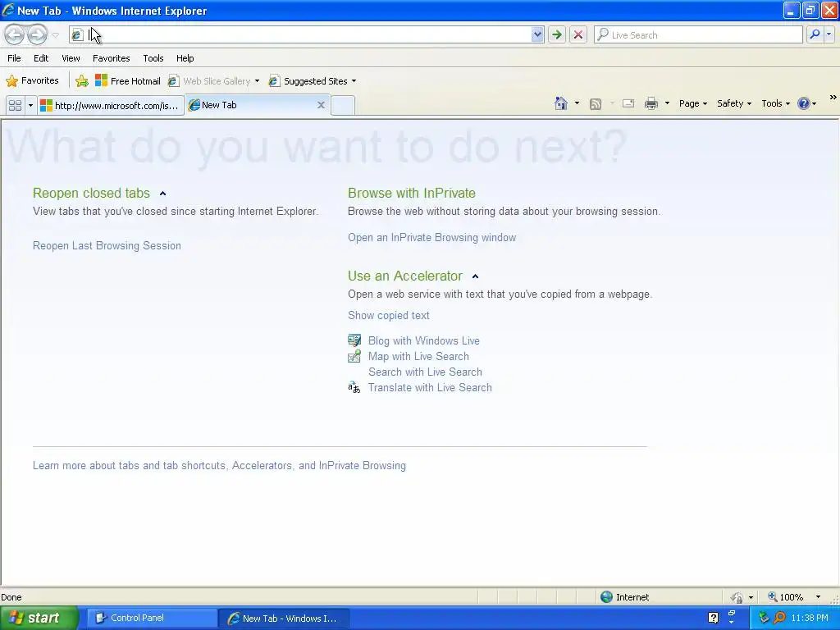The width and height of the screenshot is (840, 630).
Task: Switch to the microsoft.com tab
Action: (111, 106)
